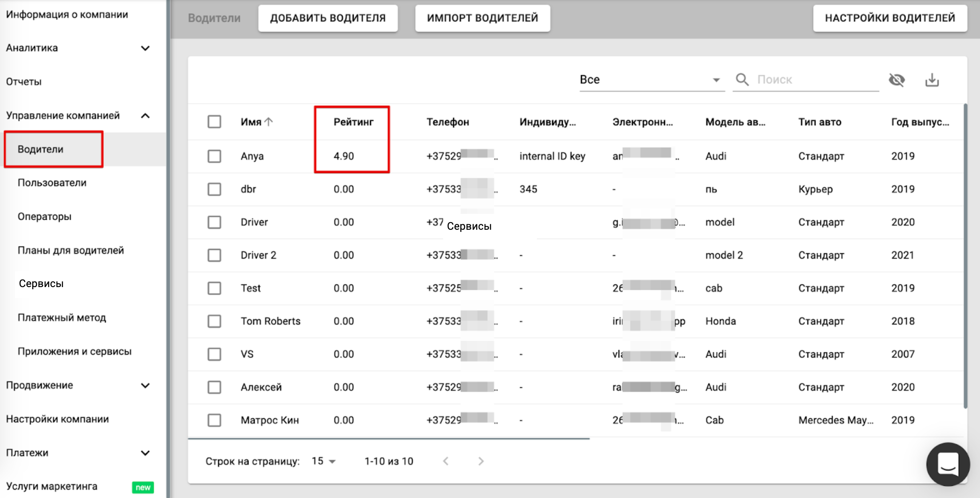
Task: Tick the Tom Roberts row checkbox
Action: click(x=214, y=321)
